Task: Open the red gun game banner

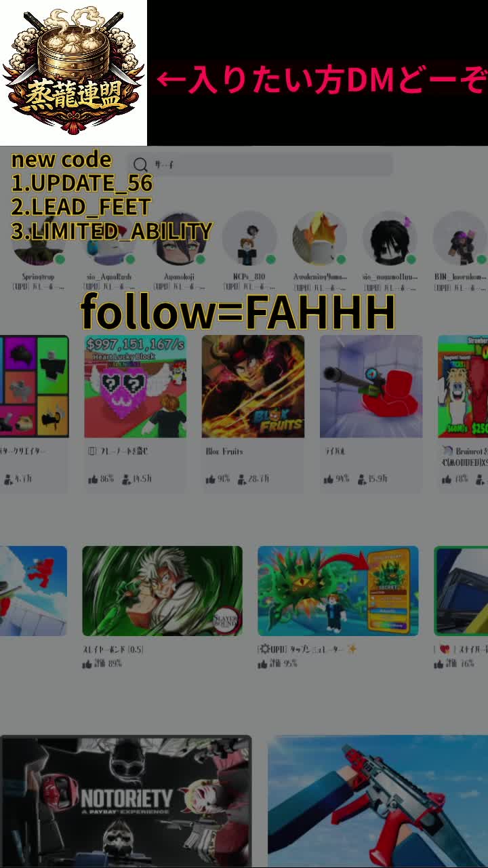Action: coord(378,801)
